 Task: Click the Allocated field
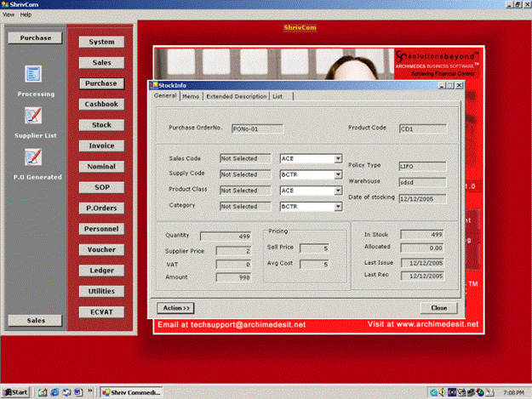point(422,248)
